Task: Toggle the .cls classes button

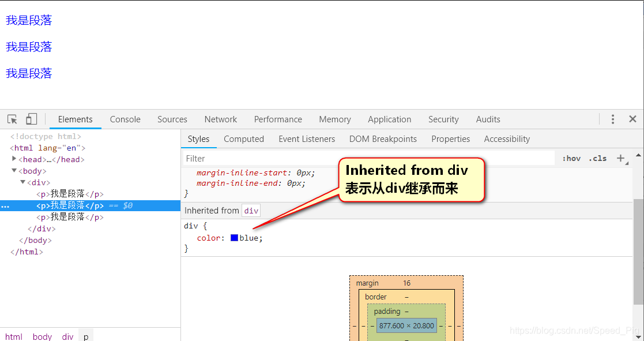Action: tap(597, 158)
